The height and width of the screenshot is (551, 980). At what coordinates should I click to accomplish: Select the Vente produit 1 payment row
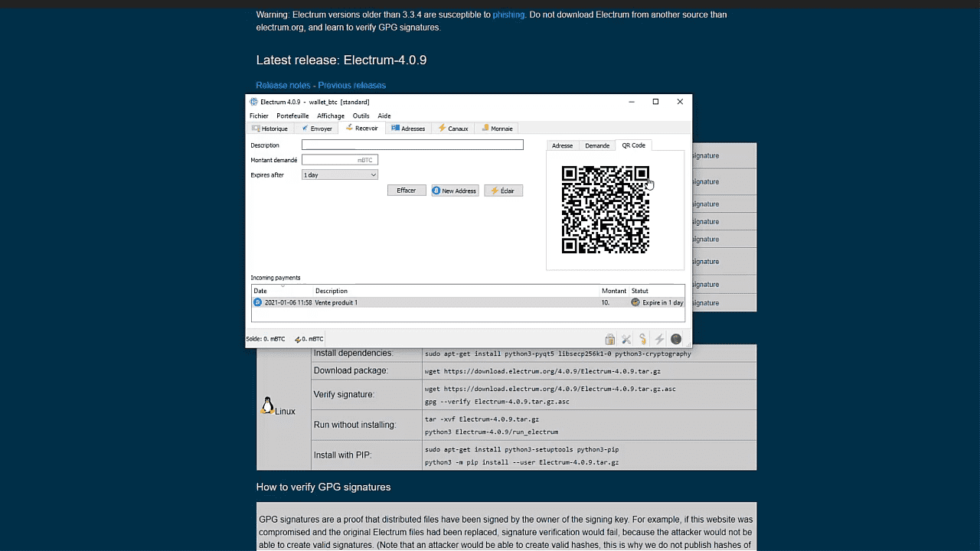[x=468, y=302]
